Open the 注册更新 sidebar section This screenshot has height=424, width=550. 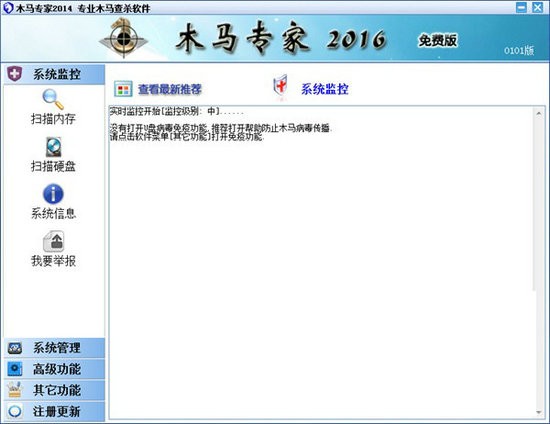click(x=54, y=411)
